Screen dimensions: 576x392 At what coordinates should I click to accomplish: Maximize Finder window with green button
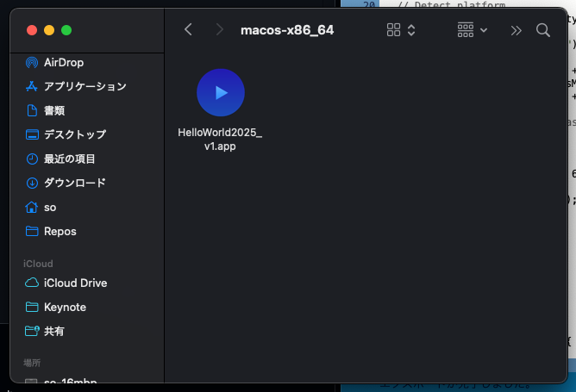pos(66,30)
